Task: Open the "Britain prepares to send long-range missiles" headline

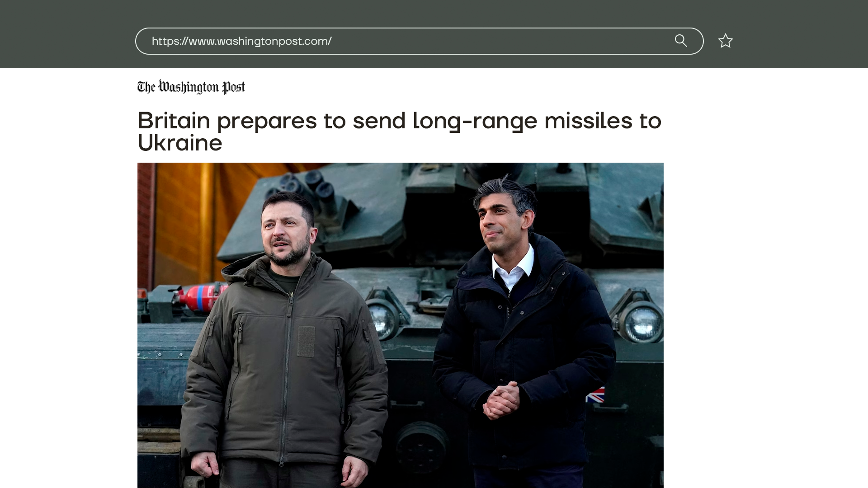Action: click(400, 131)
